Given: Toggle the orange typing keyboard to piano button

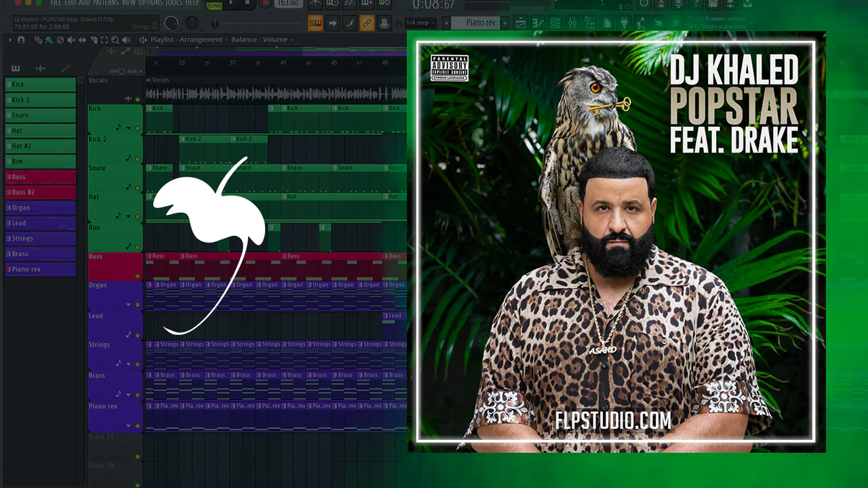Looking at the screenshot, I should click(x=315, y=23).
